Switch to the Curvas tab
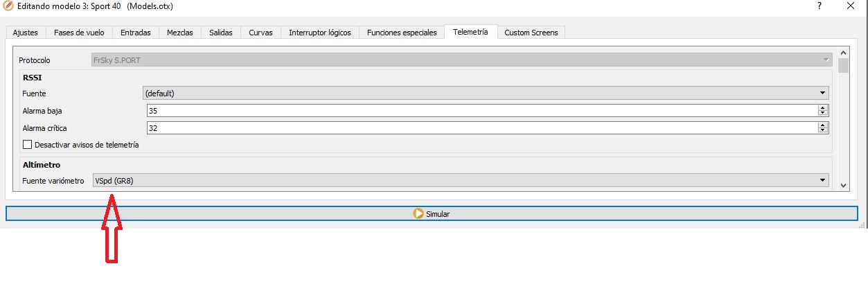Image resolution: width=868 pixels, height=284 pixels. 260,33
